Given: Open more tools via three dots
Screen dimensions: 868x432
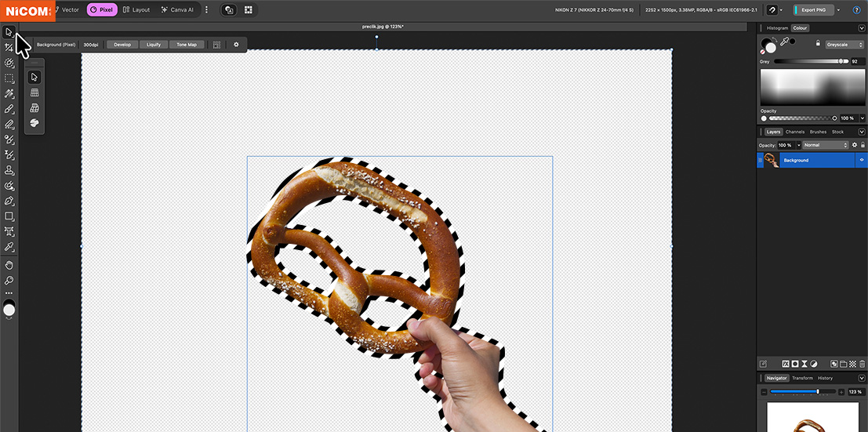Looking at the screenshot, I should click(9, 293).
